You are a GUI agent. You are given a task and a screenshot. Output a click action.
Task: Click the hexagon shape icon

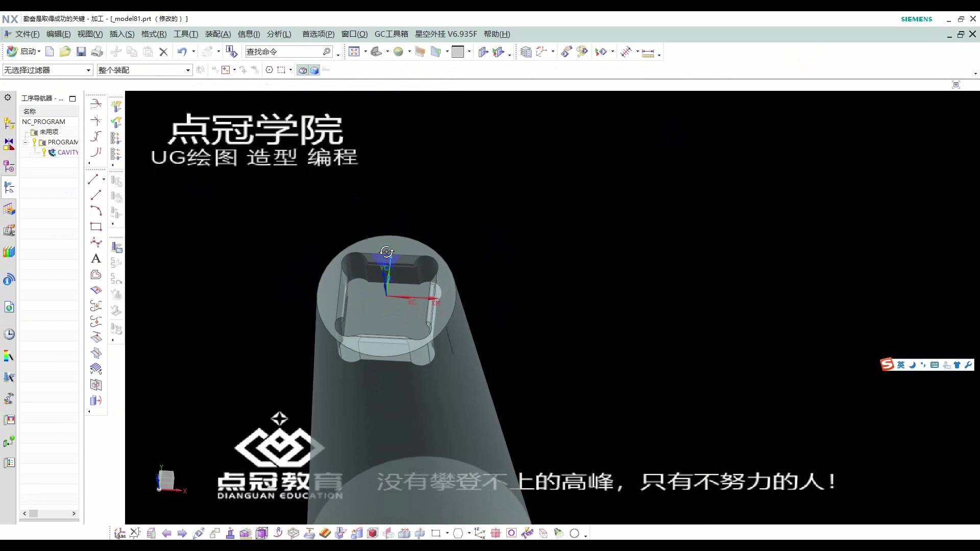point(458,533)
